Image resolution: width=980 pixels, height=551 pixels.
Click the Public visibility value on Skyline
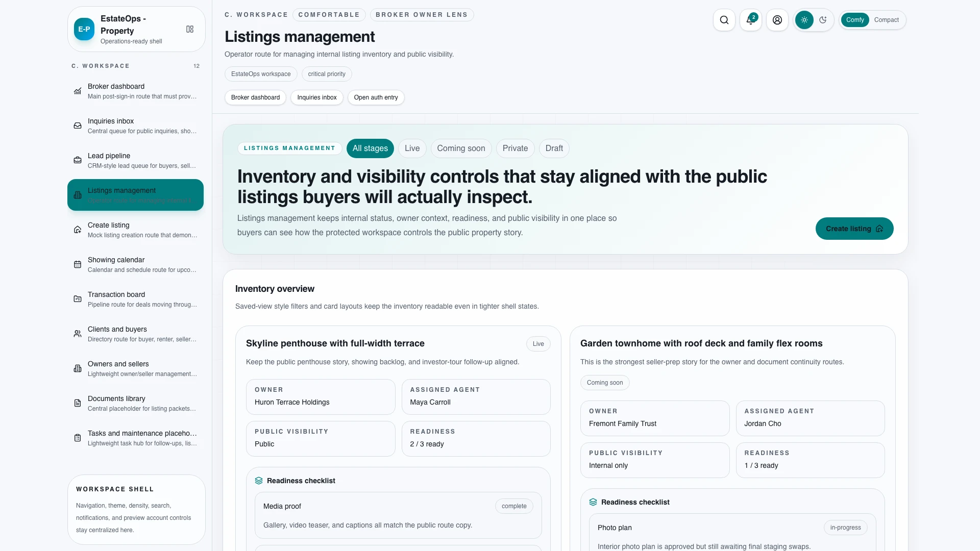264,444
